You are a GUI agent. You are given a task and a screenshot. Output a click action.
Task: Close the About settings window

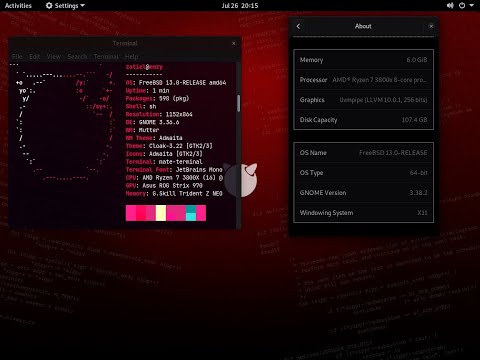tap(431, 26)
